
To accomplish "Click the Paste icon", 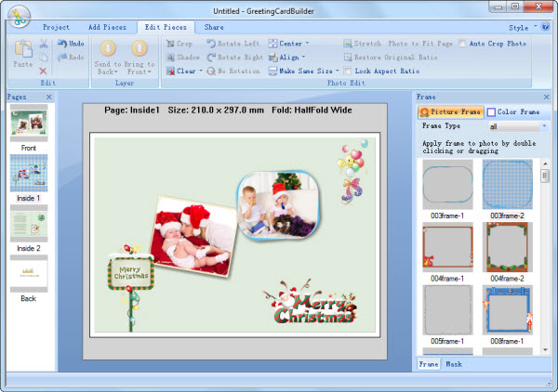I will click(x=23, y=49).
